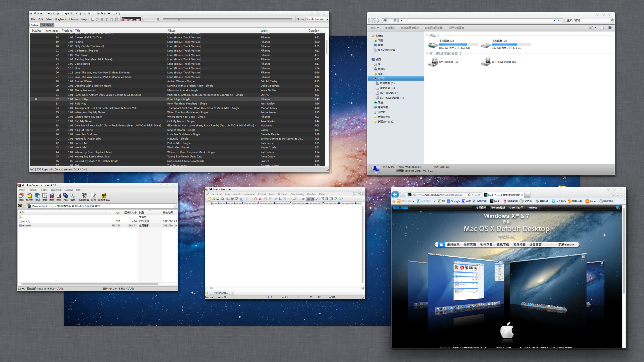Image resolution: width=644 pixels, height=362 pixels.
Task: Click the WinRAR Comment (注释) icon
Action: coord(93,197)
